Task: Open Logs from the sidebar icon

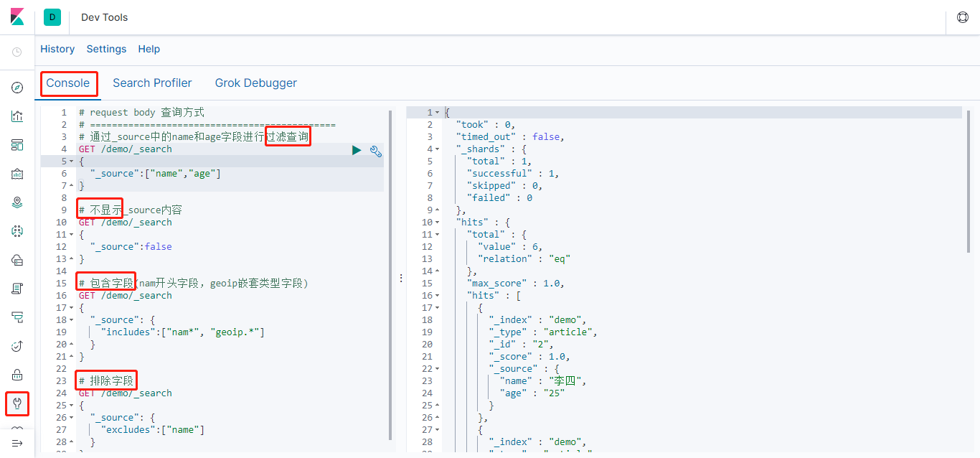Action: [x=17, y=289]
